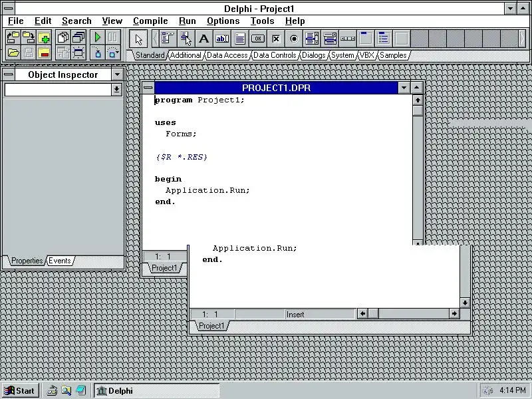The image size is (532, 399).
Task: Select the RadioGroup component icon
Action: pos(384,39)
